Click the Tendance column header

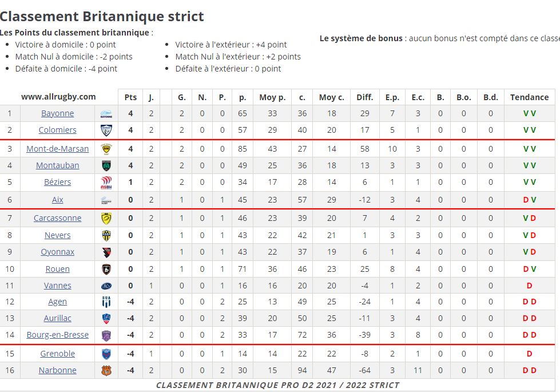pyautogui.click(x=529, y=97)
